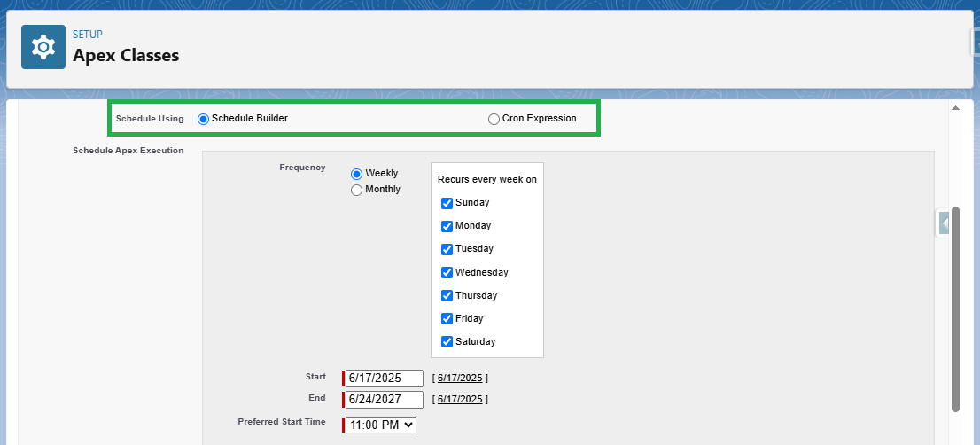Open the Preferred Start Time dropdown
This screenshot has width=980, height=445.
coord(381,425)
